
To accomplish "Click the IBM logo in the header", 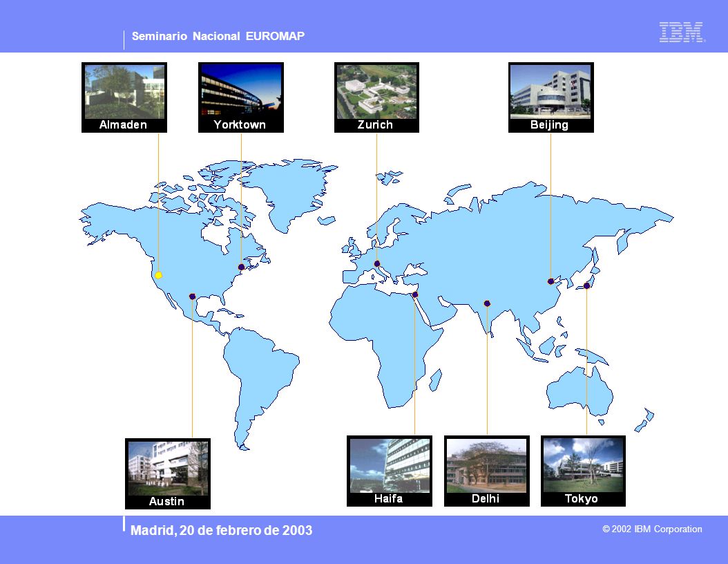I will tap(682, 32).
